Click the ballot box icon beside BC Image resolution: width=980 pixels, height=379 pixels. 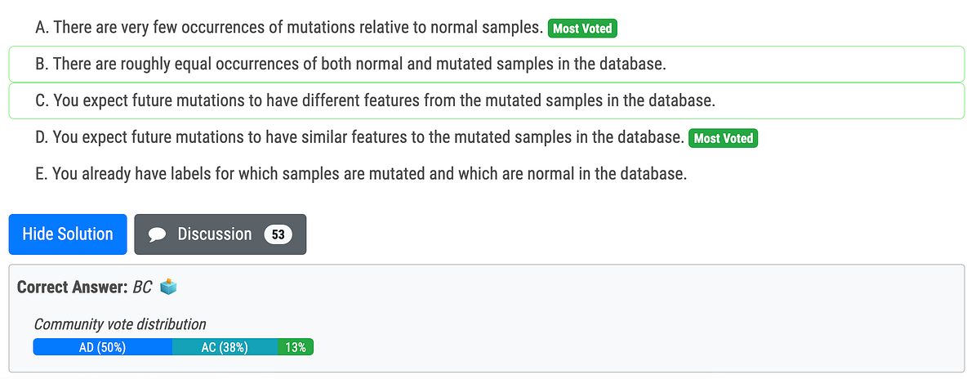point(169,287)
